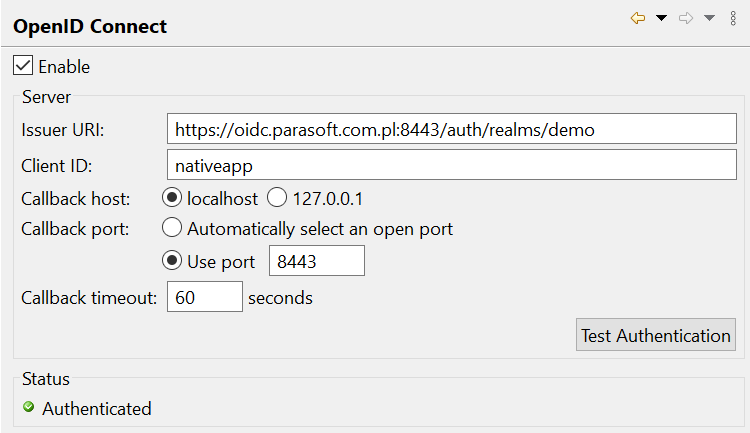750x433 pixels.
Task: Click the Client ID field with nativeapp
Action: (452, 165)
